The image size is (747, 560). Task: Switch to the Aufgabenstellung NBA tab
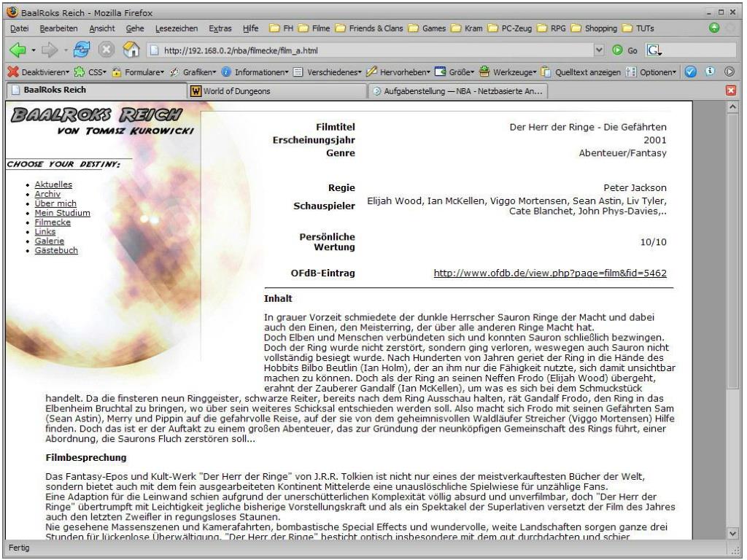(458, 90)
